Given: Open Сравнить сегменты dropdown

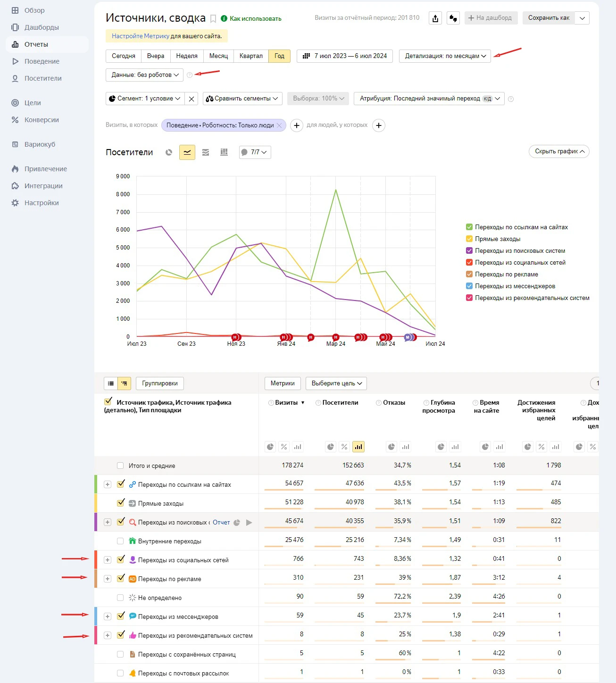Looking at the screenshot, I should point(242,99).
